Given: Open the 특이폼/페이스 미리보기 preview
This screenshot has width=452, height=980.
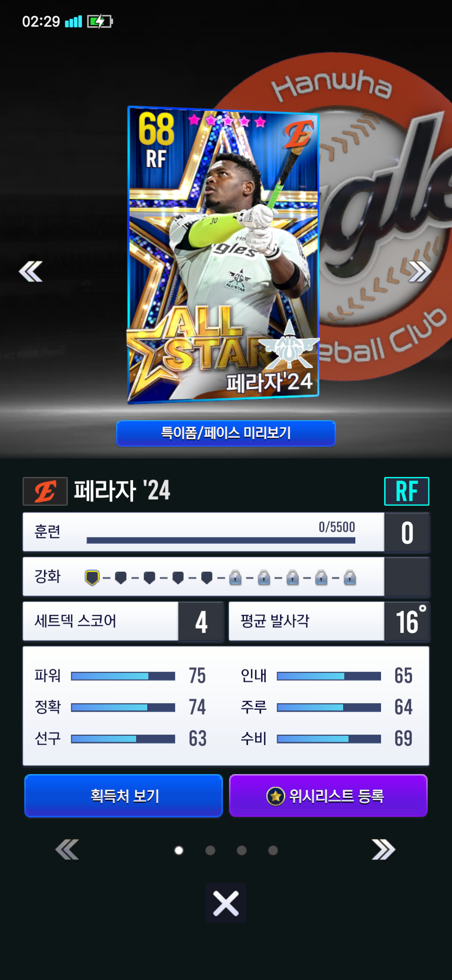Looking at the screenshot, I should [x=226, y=433].
